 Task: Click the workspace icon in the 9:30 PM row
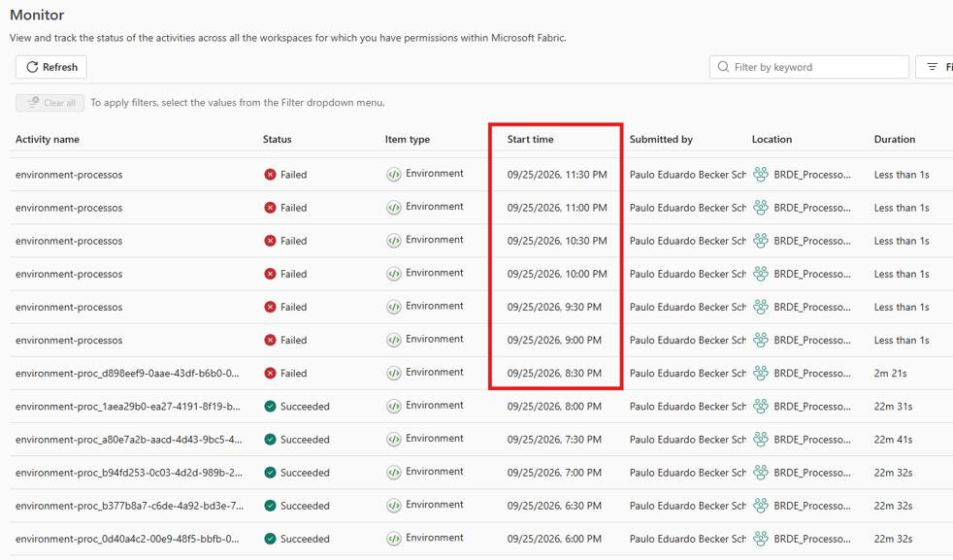[x=761, y=307]
